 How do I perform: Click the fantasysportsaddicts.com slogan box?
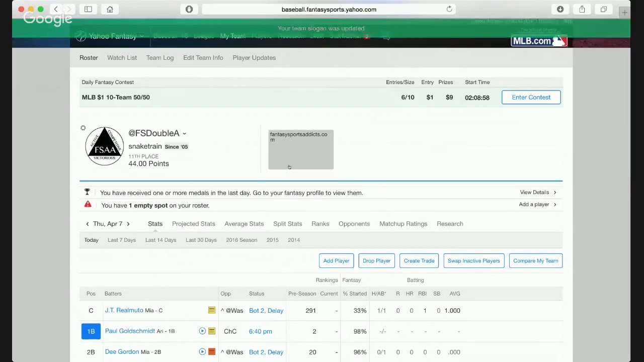(301, 149)
